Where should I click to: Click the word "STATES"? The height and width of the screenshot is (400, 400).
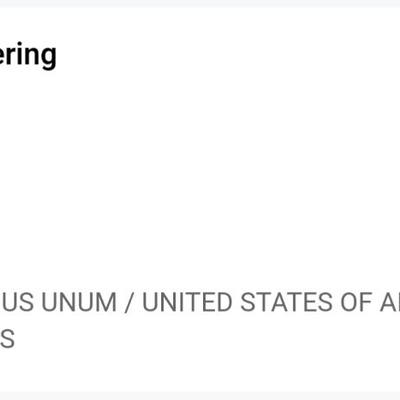coord(286,302)
